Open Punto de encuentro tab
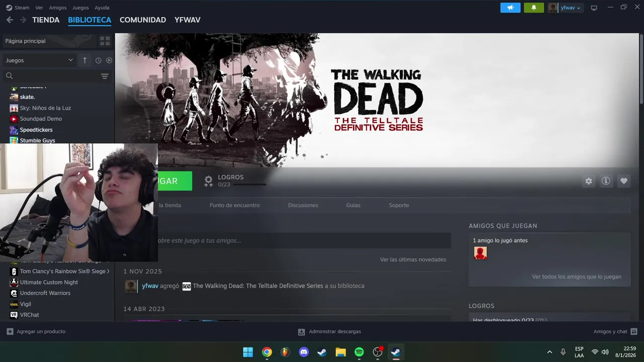The width and height of the screenshot is (644, 362). pos(234,205)
